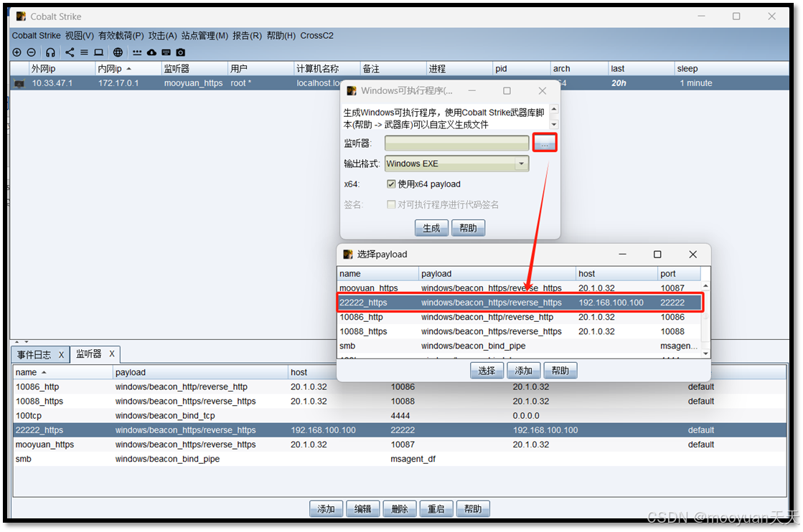
Task: Open the 输出格式 Windows EXE dropdown
Action: pyautogui.click(x=457, y=163)
